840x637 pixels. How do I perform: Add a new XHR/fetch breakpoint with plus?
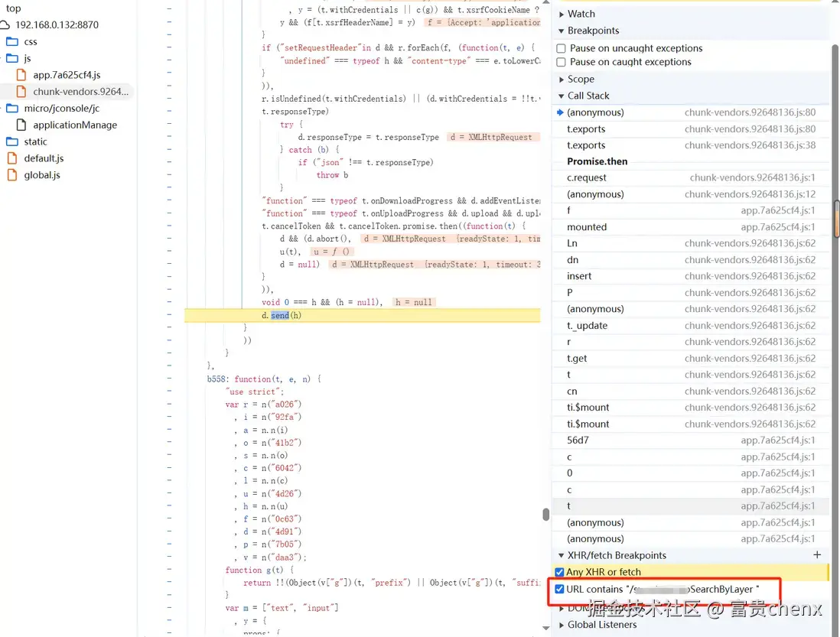817,555
